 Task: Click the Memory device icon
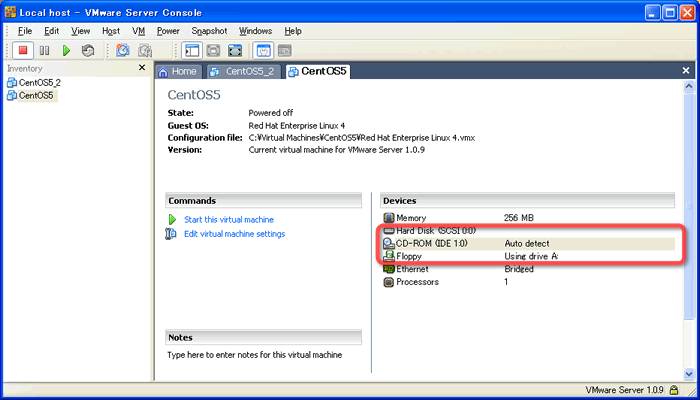point(389,218)
